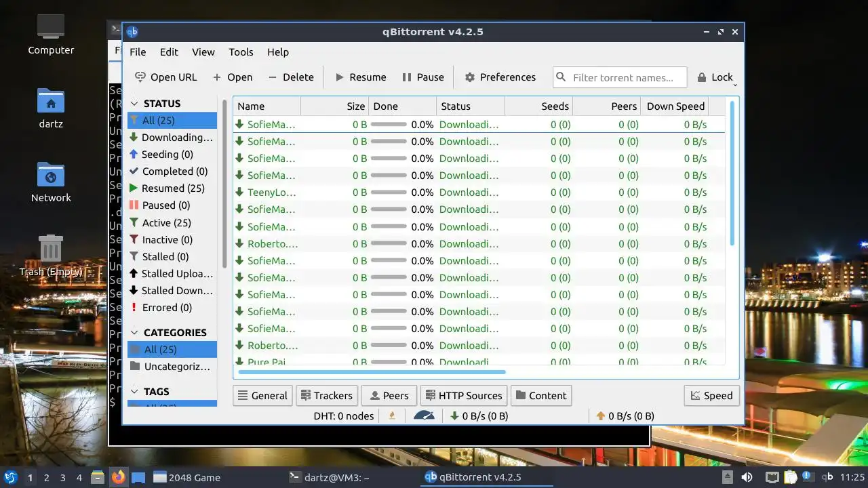868x488 pixels.
Task: Open the Open URL toolbar button
Action: 166,77
